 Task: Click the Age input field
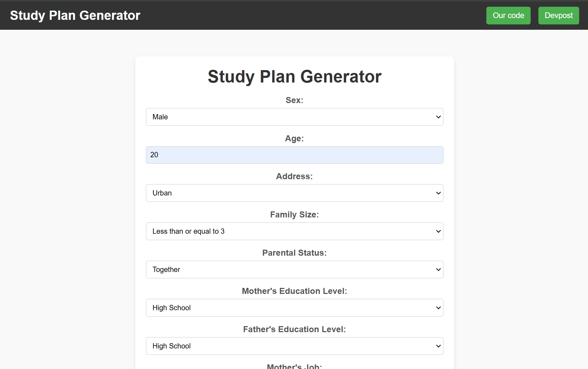(x=295, y=155)
